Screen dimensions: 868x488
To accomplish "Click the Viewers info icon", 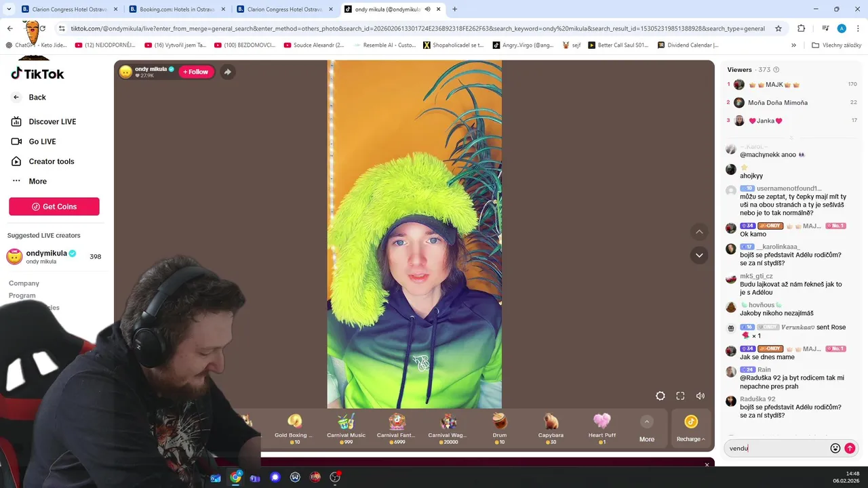I will (776, 70).
